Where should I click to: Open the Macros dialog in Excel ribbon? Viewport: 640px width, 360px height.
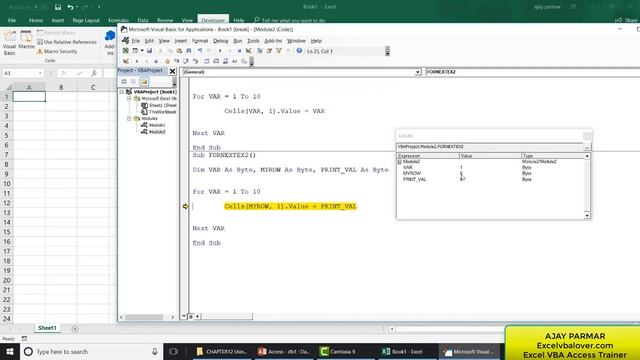[x=26, y=40]
